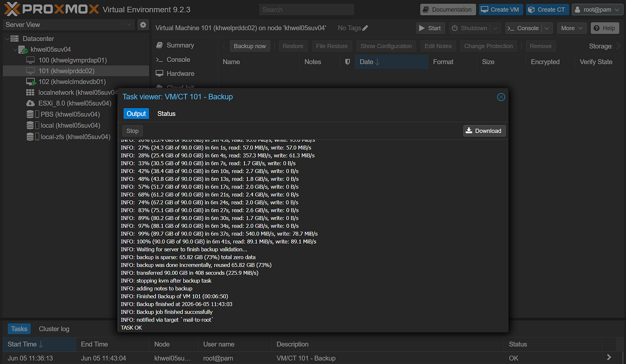The width and height of the screenshot is (626, 364).
Task: Open Hardware in VM side menu
Action: (181, 73)
